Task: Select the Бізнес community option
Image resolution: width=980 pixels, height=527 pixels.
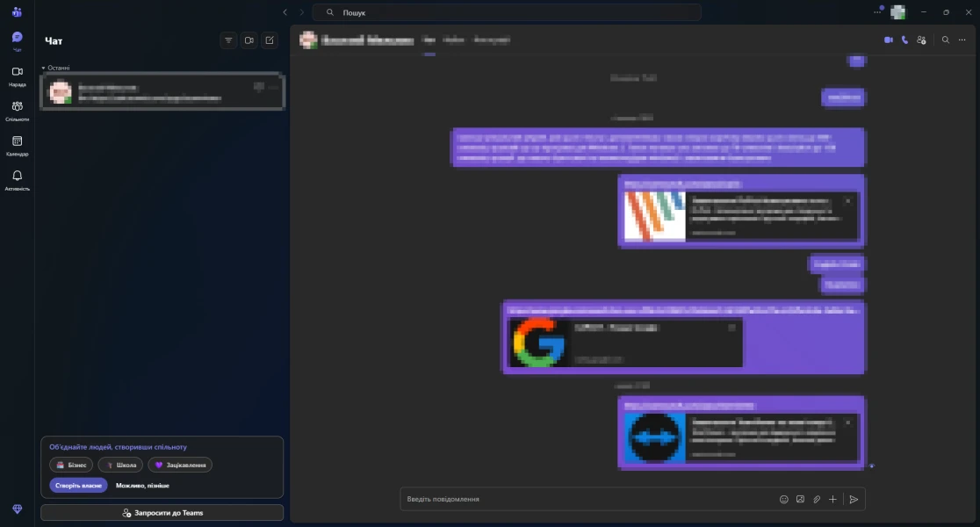Action: [71, 465]
